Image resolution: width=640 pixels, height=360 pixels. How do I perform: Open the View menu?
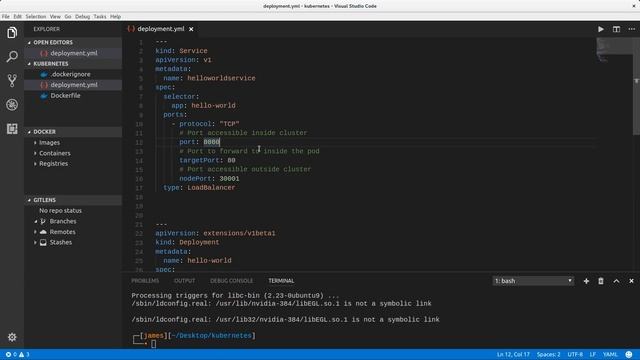(x=55, y=17)
